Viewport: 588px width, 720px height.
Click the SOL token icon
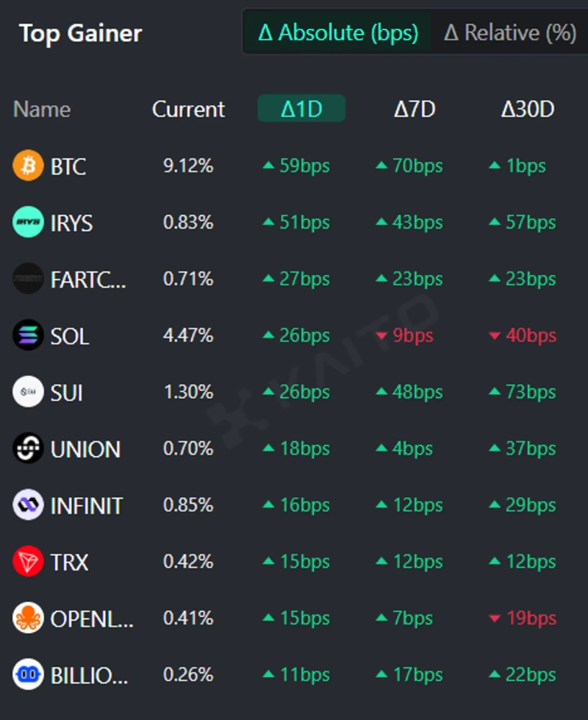coord(29,335)
